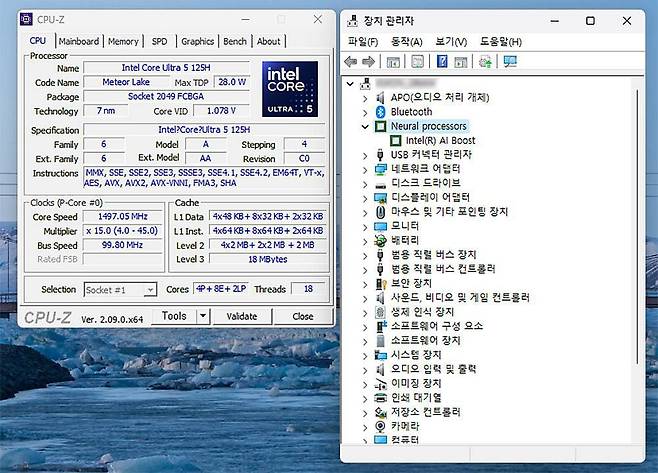Collapse the Neural processors category
Screen dimensions: 658x473
pyautogui.click(x=365, y=126)
